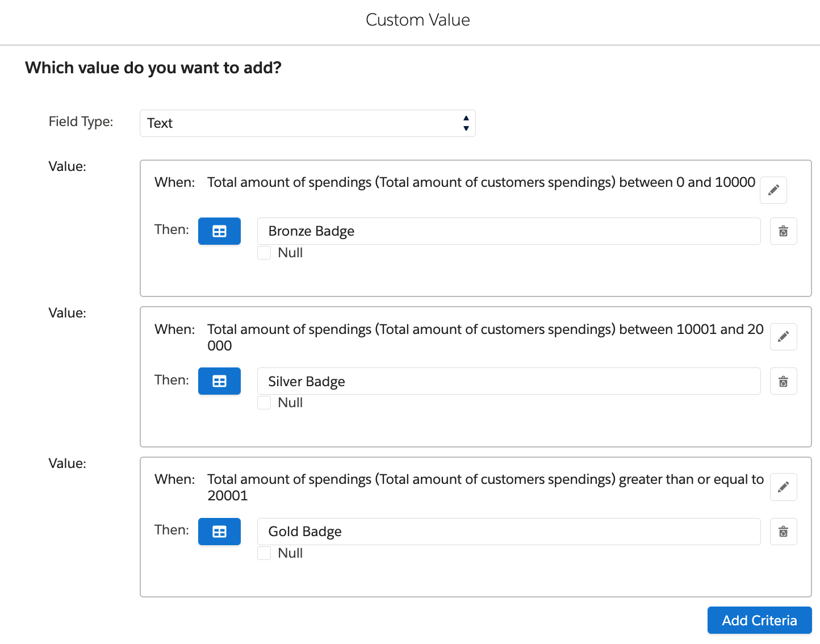Focus the Silver Badge text field
Viewport: 820px width, 644px height.
(x=509, y=381)
